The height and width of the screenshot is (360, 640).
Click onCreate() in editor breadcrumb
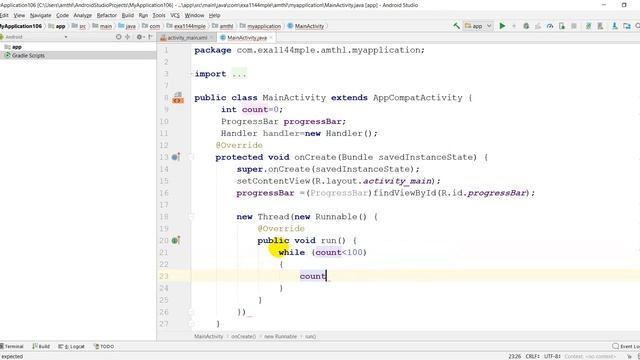243,337
